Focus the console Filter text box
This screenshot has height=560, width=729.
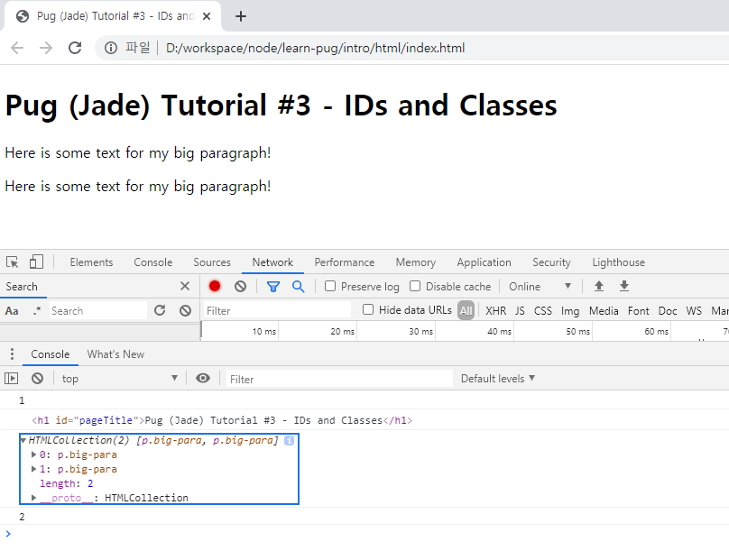339,379
